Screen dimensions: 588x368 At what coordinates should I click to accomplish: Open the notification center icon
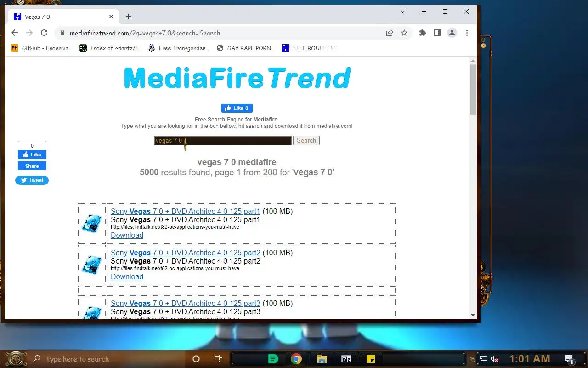click(569, 359)
